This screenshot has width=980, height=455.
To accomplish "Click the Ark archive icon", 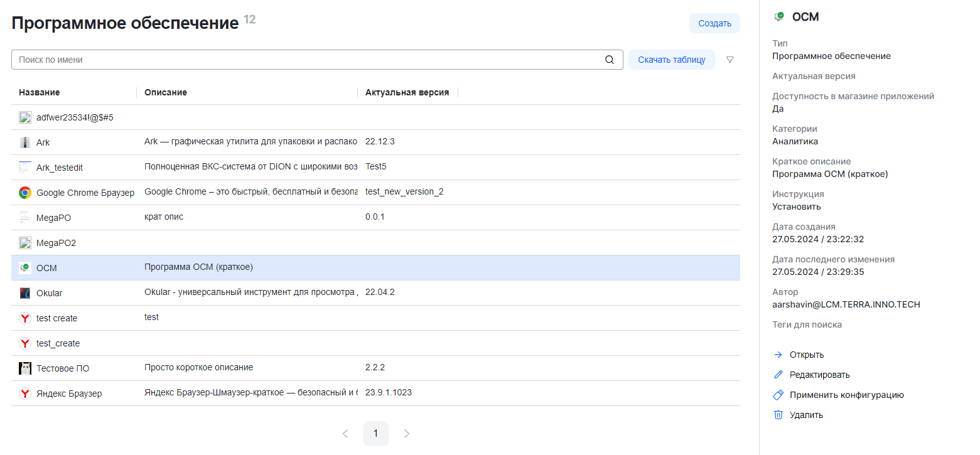I will point(25,142).
